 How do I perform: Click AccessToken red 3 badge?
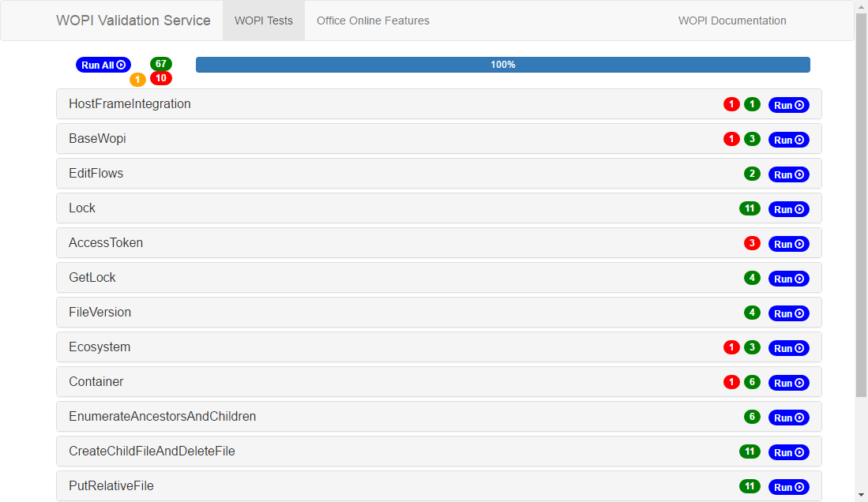click(752, 243)
